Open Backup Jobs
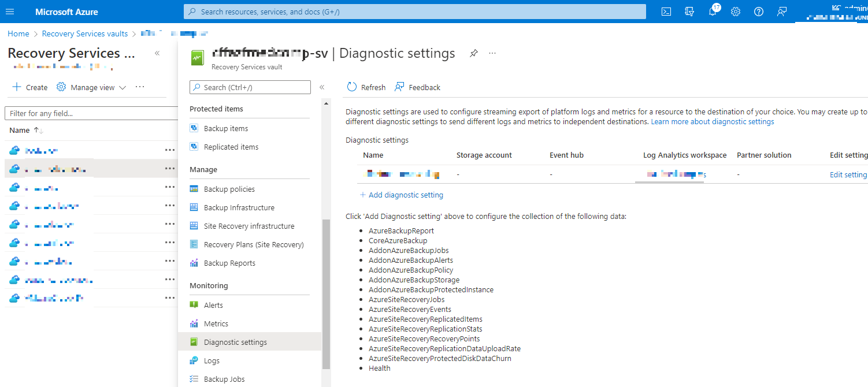868x387 pixels. point(224,379)
